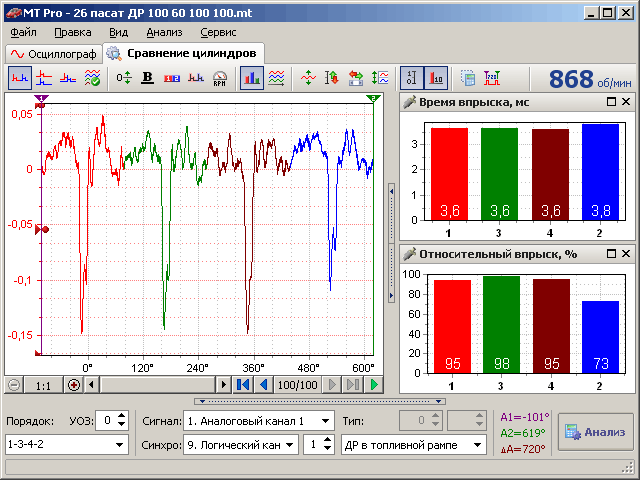
Task: Click purple marker 1 at graph top
Action: pyautogui.click(x=41, y=98)
